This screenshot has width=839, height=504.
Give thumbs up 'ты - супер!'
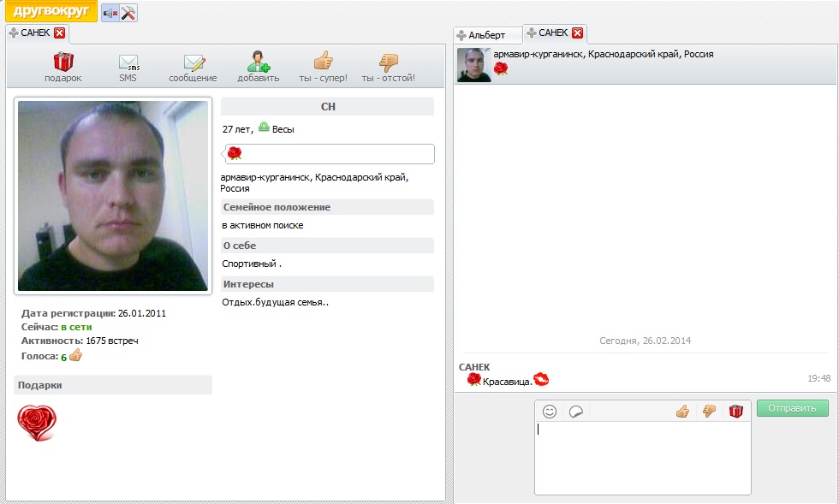(324, 67)
